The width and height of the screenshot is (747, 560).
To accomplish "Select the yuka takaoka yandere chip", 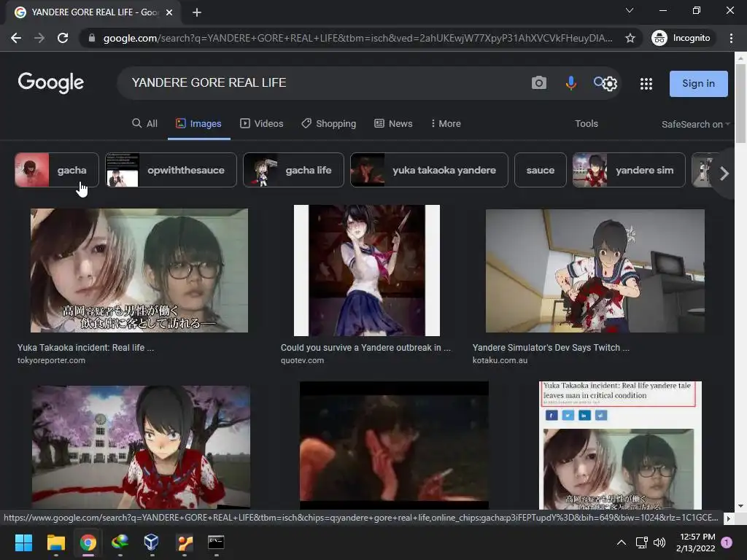I will pos(429,170).
